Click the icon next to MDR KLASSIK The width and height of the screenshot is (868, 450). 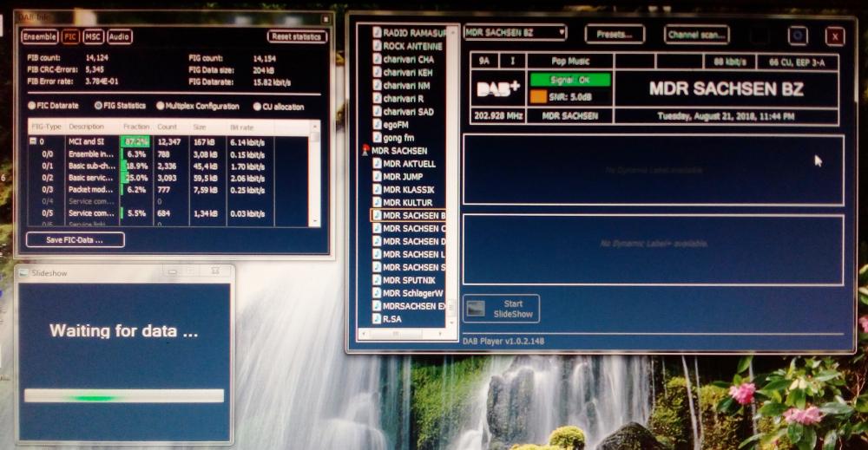pos(377,189)
